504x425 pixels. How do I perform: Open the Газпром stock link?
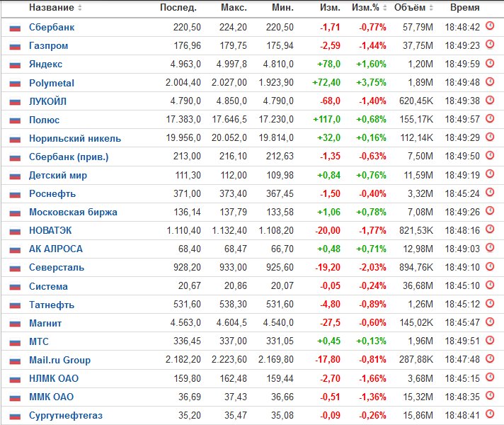(49, 45)
